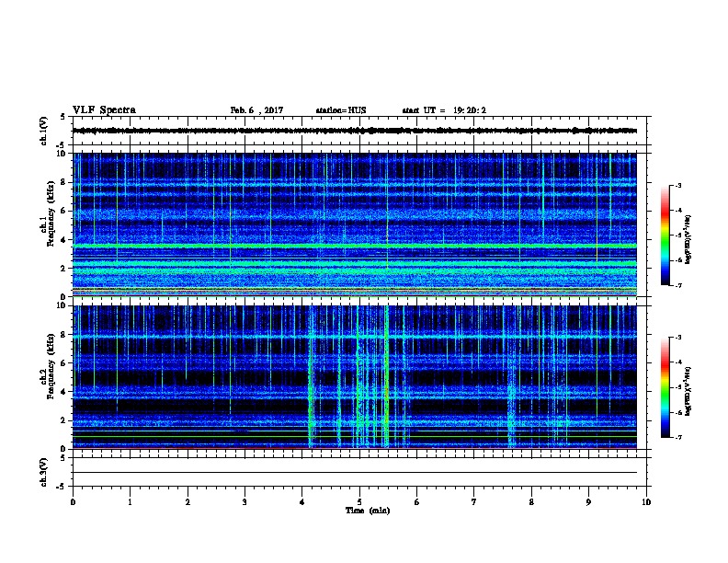Screen dimensions: 728x563
Task: Click the ch.2 noise burst near minute 5.5
Action: (386, 376)
